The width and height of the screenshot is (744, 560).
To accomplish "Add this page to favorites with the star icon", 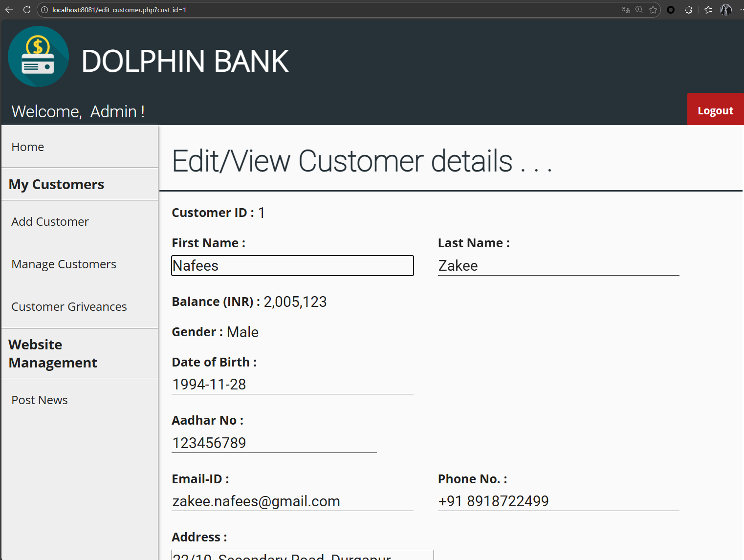I will click(x=653, y=10).
